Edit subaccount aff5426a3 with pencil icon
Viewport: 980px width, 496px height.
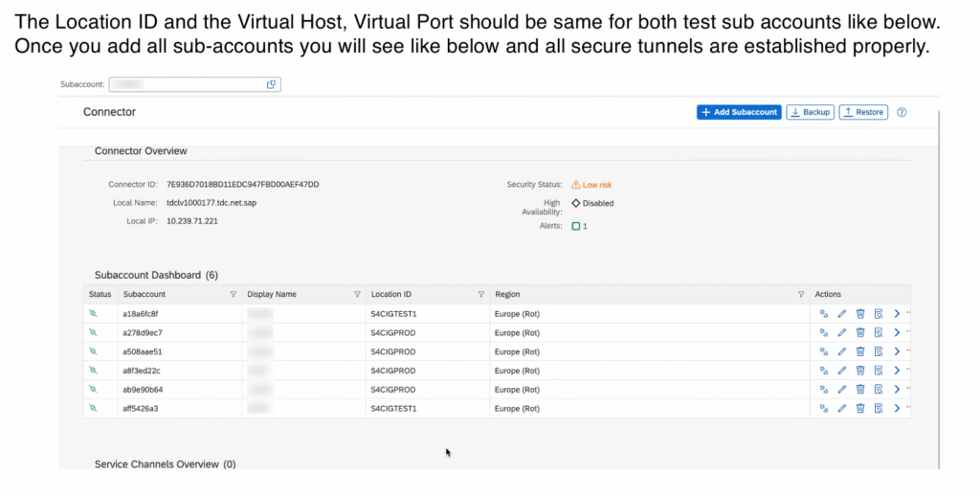[x=842, y=408]
